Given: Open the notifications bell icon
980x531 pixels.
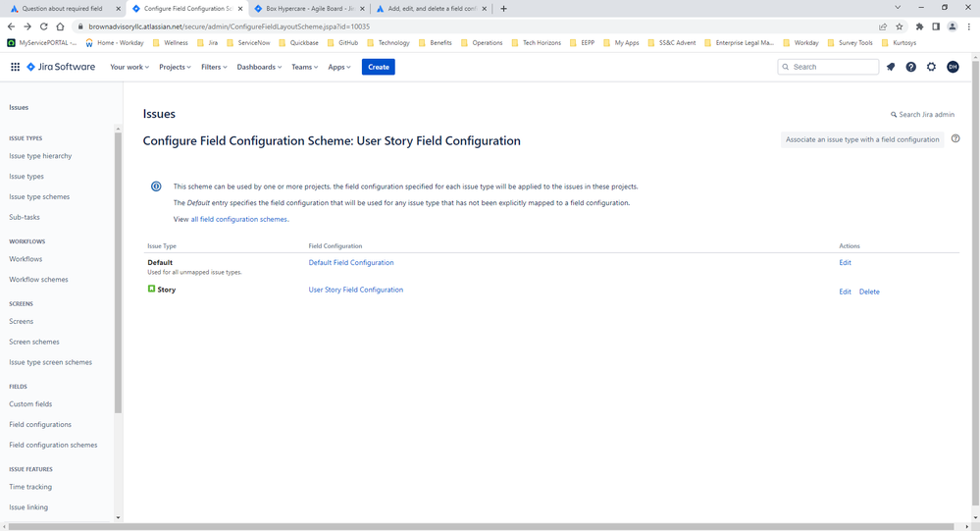Looking at the screenshot, I should (891, 67).
